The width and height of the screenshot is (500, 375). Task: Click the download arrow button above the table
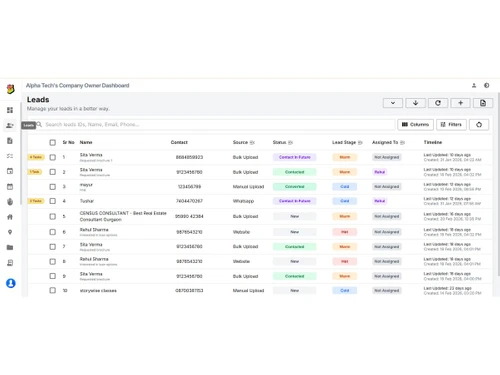click(415, 103)
